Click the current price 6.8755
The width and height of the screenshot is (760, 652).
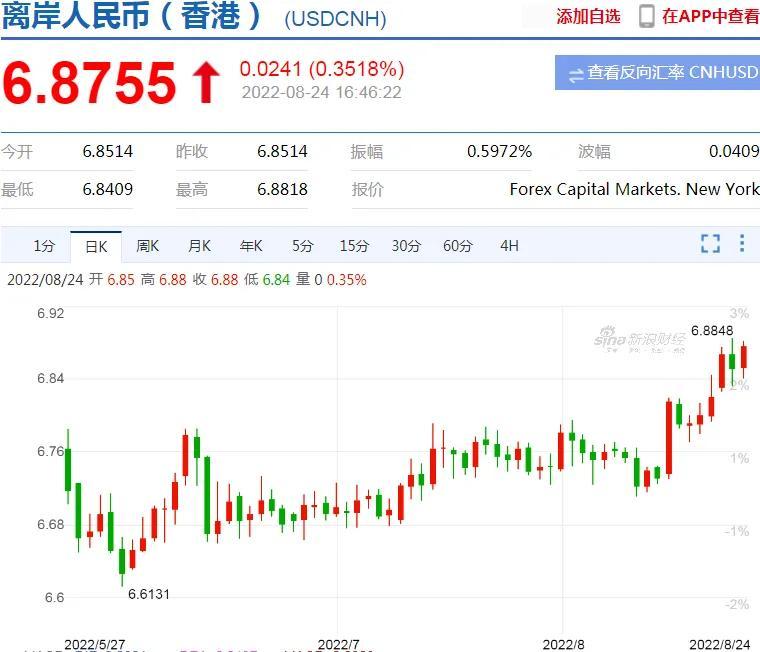[89, 83]
